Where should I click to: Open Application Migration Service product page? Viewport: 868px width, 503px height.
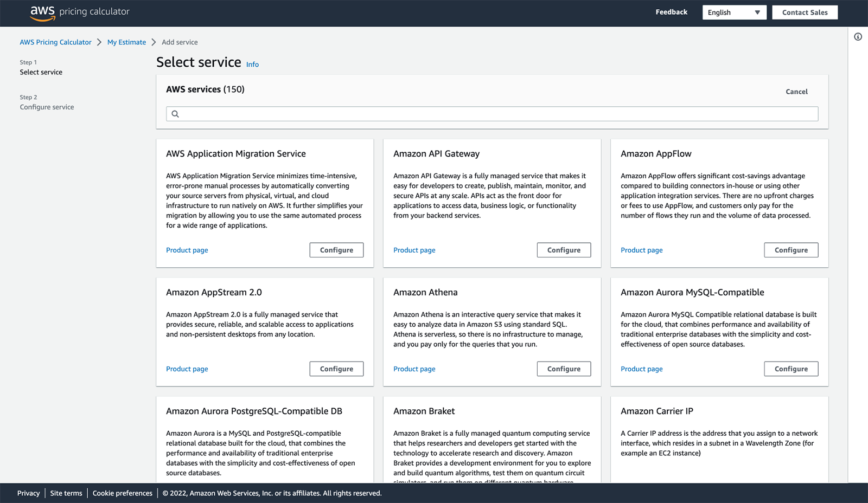pos(187,250)
